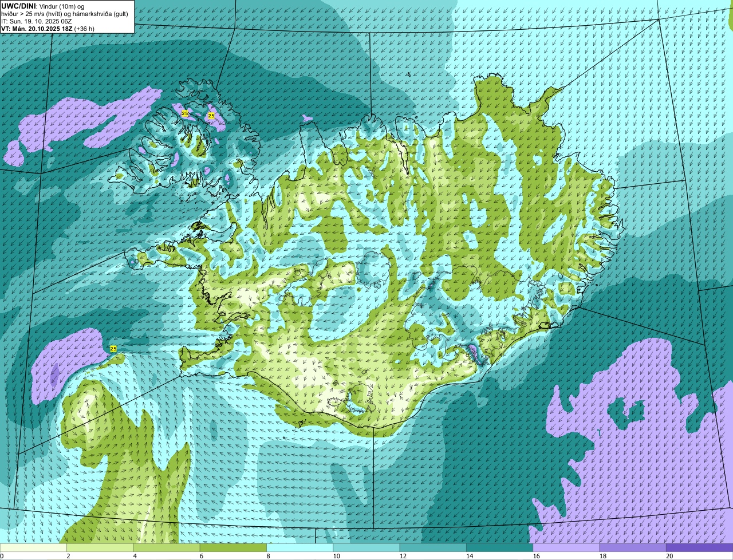Click the 'VT: Mán. 20.10.2025 18Z (+36 h)' line
Screen dimensions: 733x560
click(48, 28)
